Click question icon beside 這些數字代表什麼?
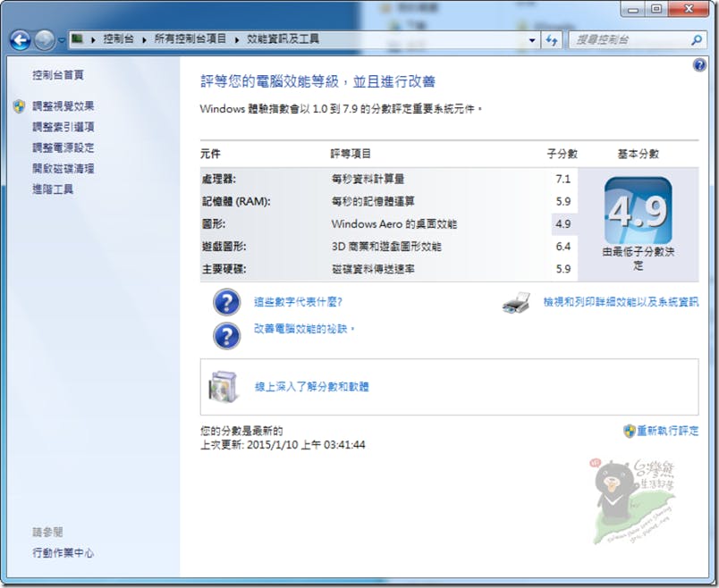The width and height of the screenshot is (719, 588). click(x=226, y=302)
